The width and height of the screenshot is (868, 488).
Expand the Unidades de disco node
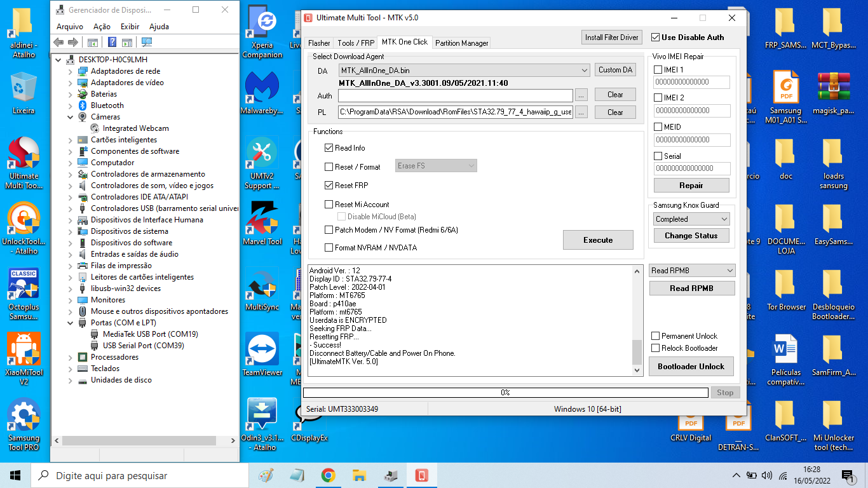[71, 380]
